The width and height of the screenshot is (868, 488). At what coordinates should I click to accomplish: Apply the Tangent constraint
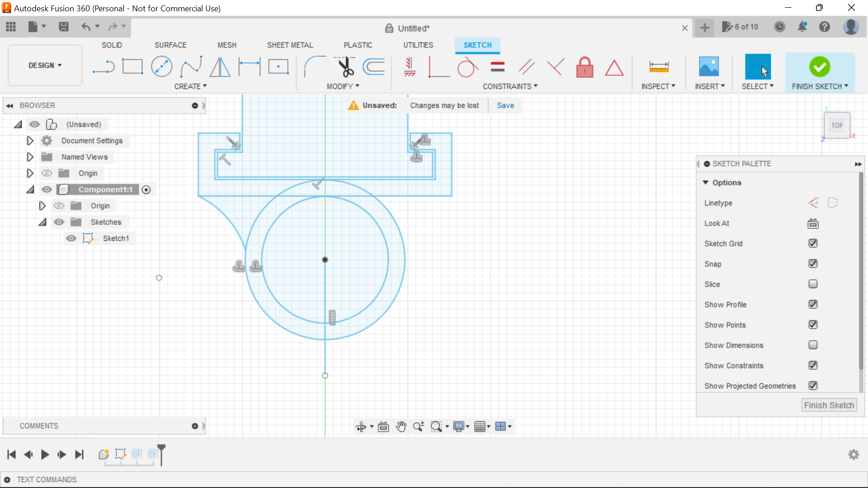467,66
